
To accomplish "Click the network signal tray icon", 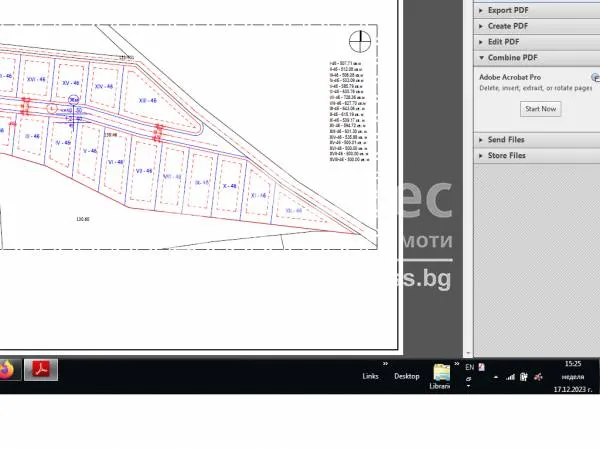I will (510, 377).
